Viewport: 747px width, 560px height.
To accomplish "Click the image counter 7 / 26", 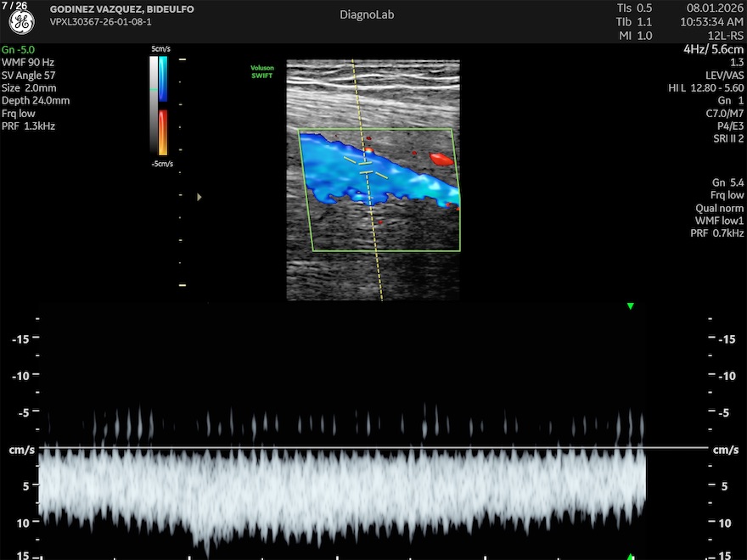I will coord(15,6).
